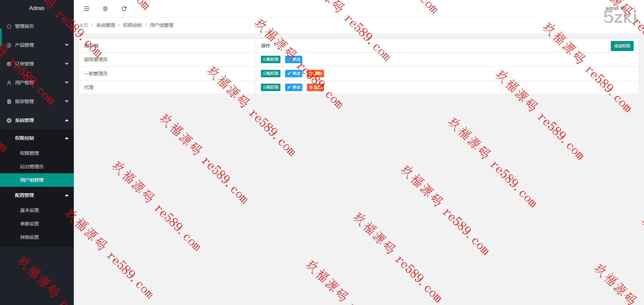Delete the 代理 user group
The width and height of the screenshot is (644, 305).
[x=315, y=87]
